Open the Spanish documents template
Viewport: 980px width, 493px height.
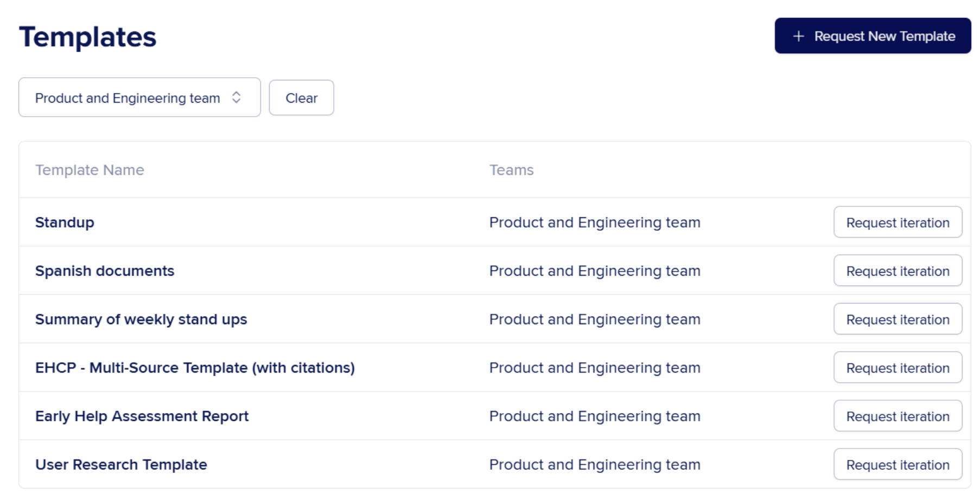click(x=105, y=271)
